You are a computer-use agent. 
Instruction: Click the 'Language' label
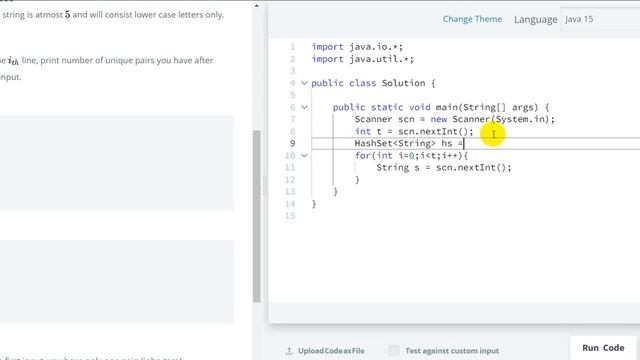click(x=536, y=20)
